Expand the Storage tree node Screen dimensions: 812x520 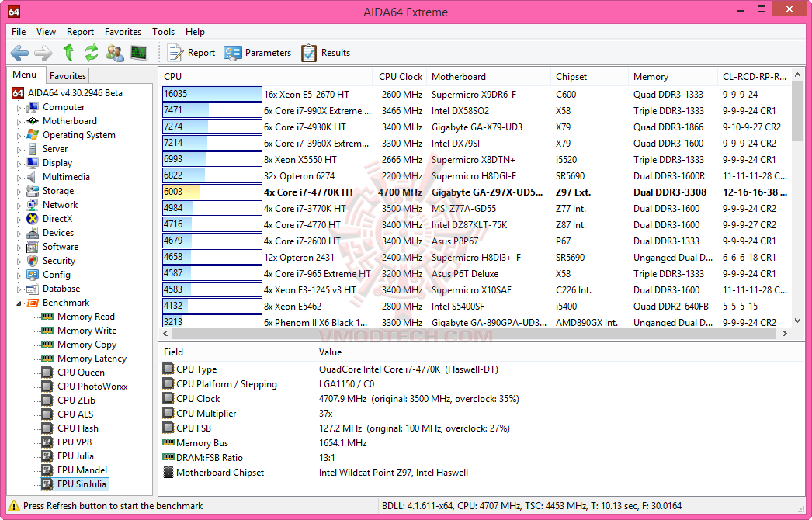(x=19, y=192)
